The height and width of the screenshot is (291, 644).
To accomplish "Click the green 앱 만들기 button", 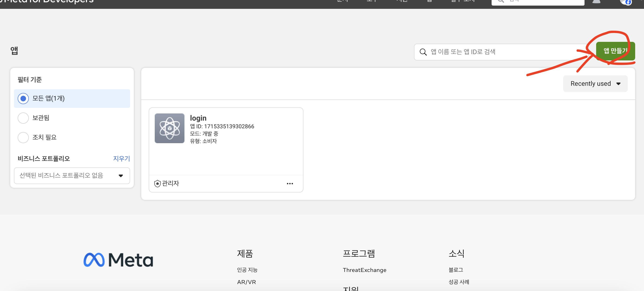I will click(x=615, y=51).
